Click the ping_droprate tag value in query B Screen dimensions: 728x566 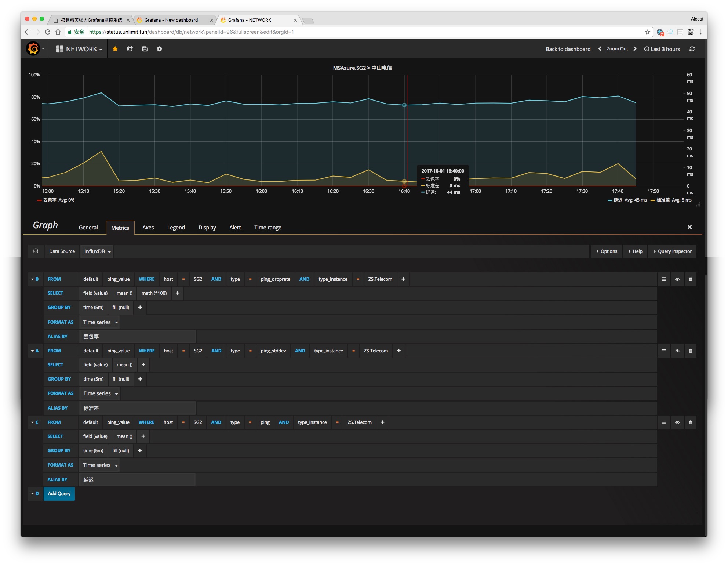276,279
